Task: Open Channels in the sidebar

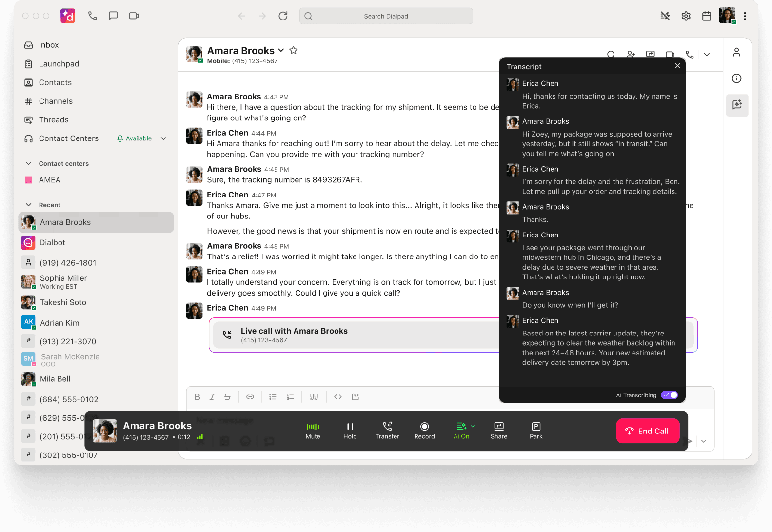Action: click(56, 101)
